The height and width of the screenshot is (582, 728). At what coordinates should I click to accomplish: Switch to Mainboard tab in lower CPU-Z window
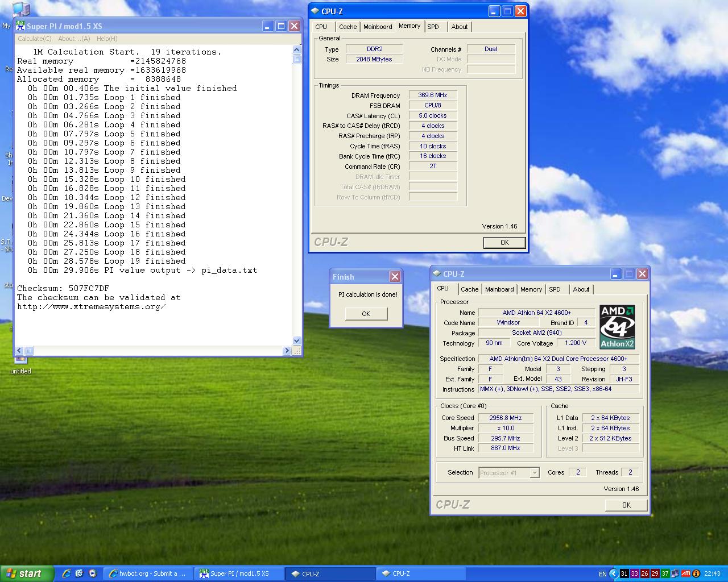(x=499, y=289)
